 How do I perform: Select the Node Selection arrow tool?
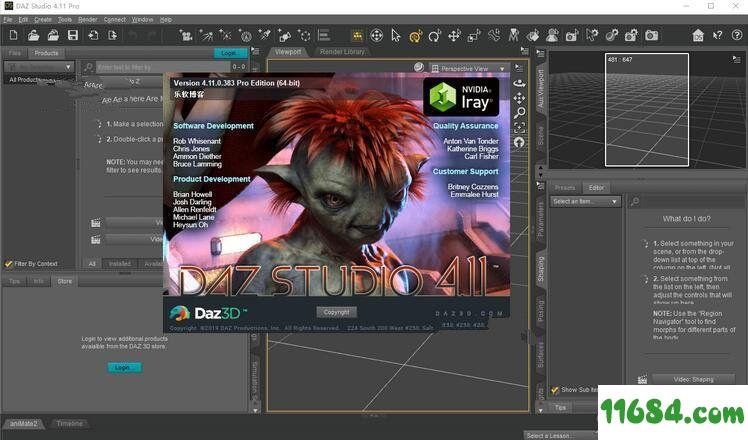point(395,36)
